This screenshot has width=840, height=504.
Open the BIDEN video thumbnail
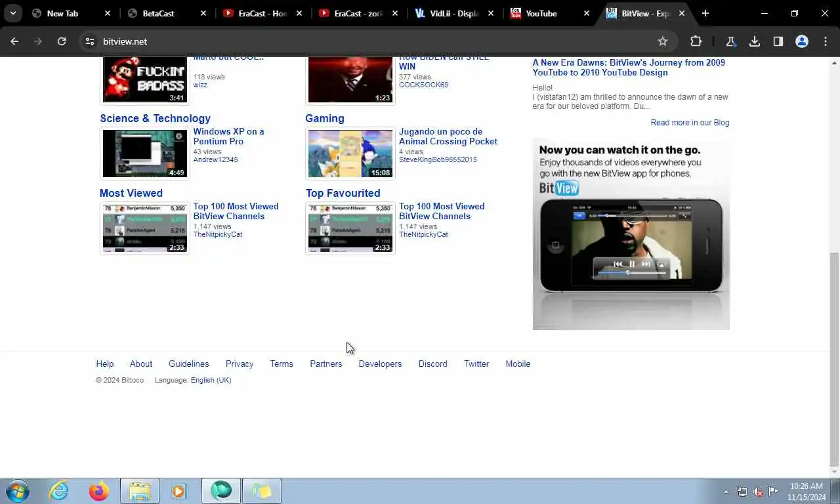click(x=350, y=79)
